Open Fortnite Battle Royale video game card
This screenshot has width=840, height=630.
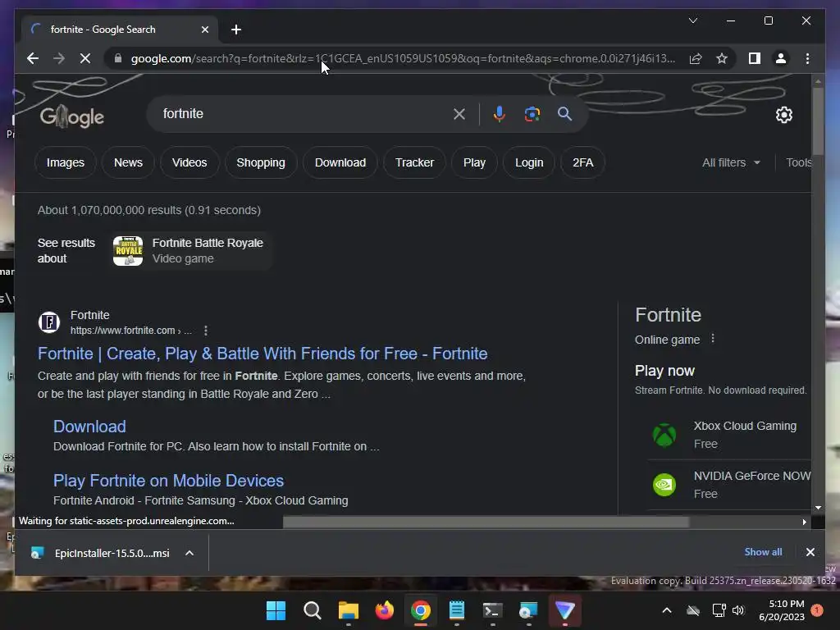(189, 251)
